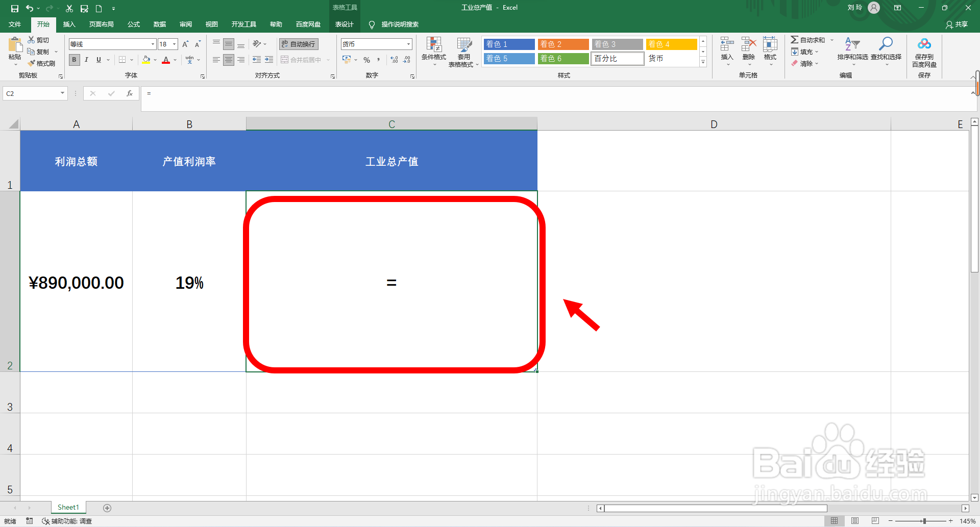Apply the blue 着色 1 cell style

[509, 44]
